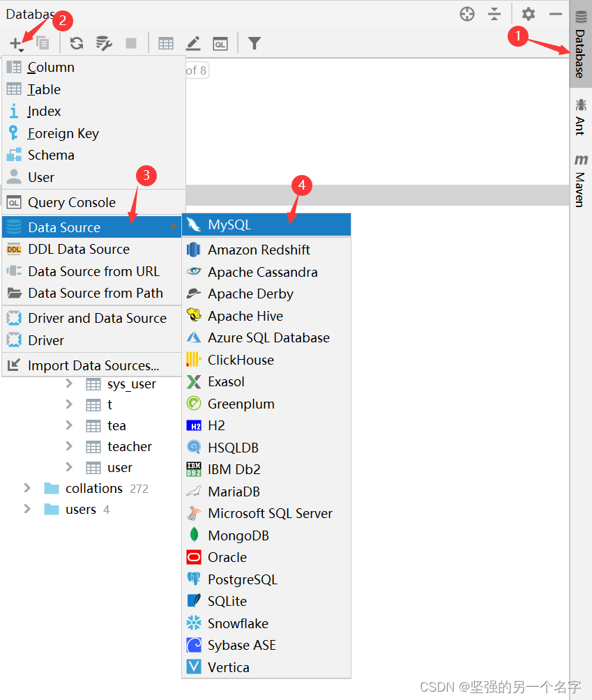Expand the teacher table node
This screenshot has height=700, width=592.
pyautogui.click(x=69, y=446)
